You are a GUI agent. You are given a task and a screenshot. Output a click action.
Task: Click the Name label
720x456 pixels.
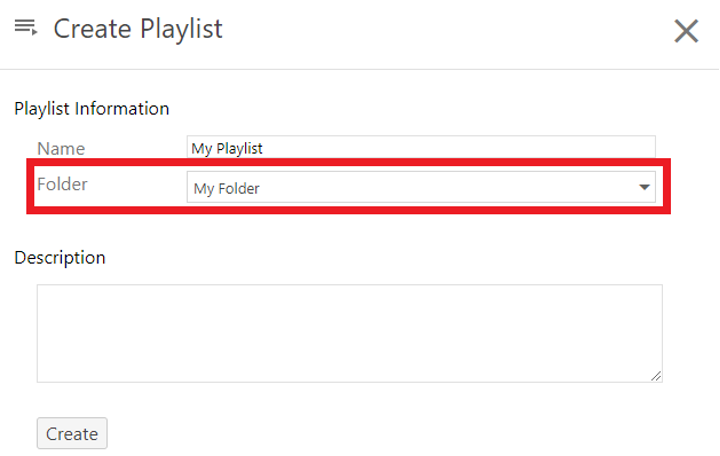61,149
